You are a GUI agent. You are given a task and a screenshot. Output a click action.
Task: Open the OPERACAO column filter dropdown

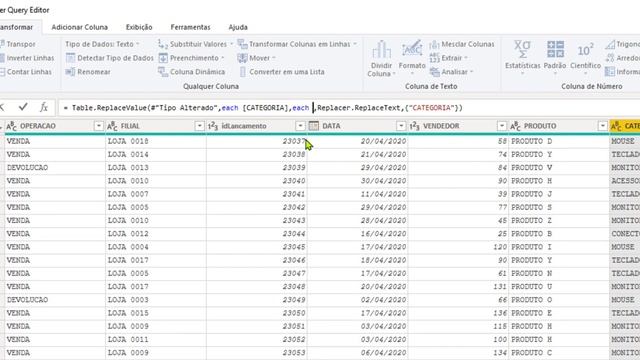click(x=98, y=126)
